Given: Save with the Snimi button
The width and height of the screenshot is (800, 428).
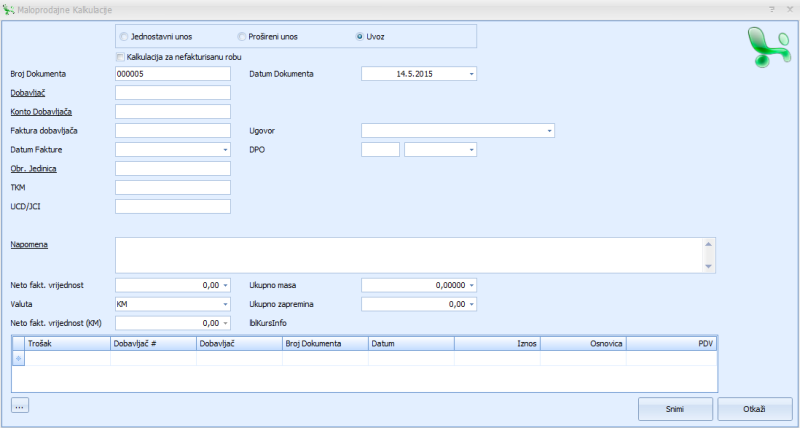Looking at the screenshot, I should tap(675, 409).
